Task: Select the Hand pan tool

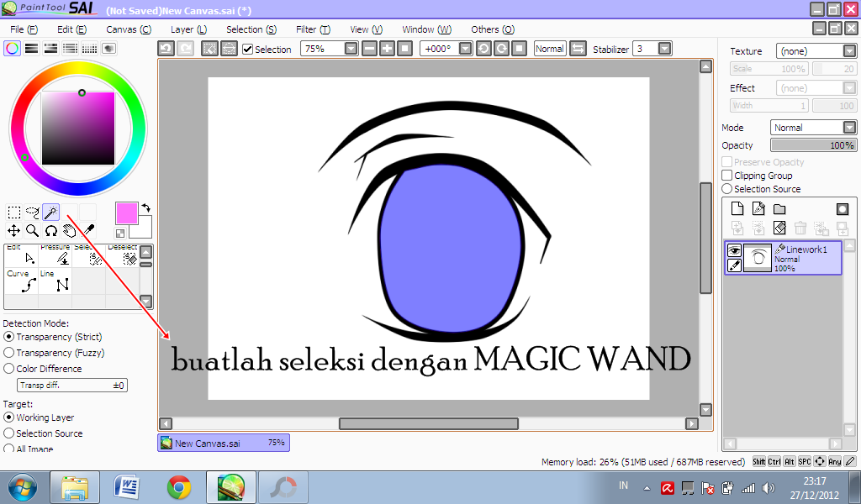Action: coord(69,231)
